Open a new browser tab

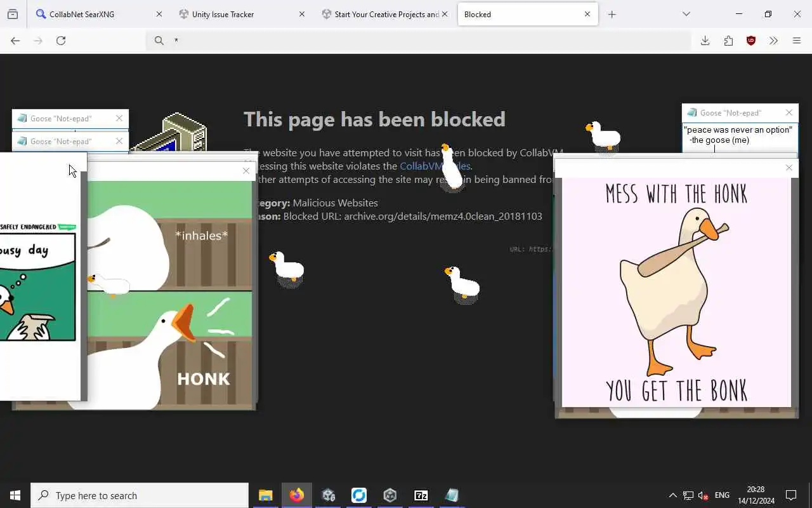612,14
